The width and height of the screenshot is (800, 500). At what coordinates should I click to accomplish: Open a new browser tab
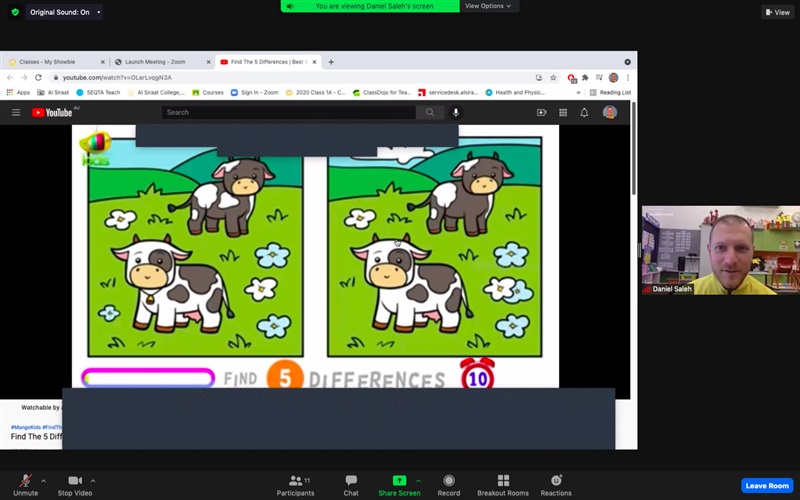pos(331,62)
